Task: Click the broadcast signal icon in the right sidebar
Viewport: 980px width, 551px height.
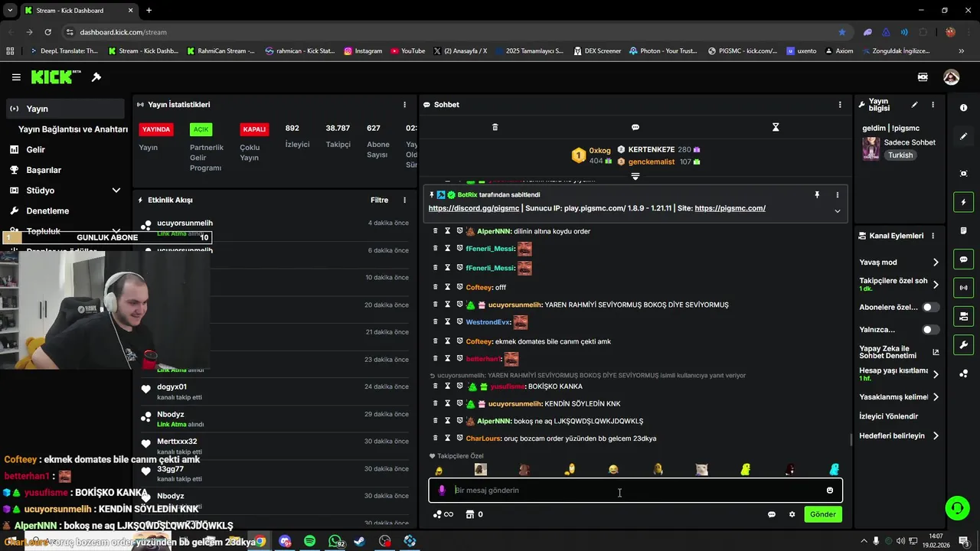Action: [x=963, y=288]
